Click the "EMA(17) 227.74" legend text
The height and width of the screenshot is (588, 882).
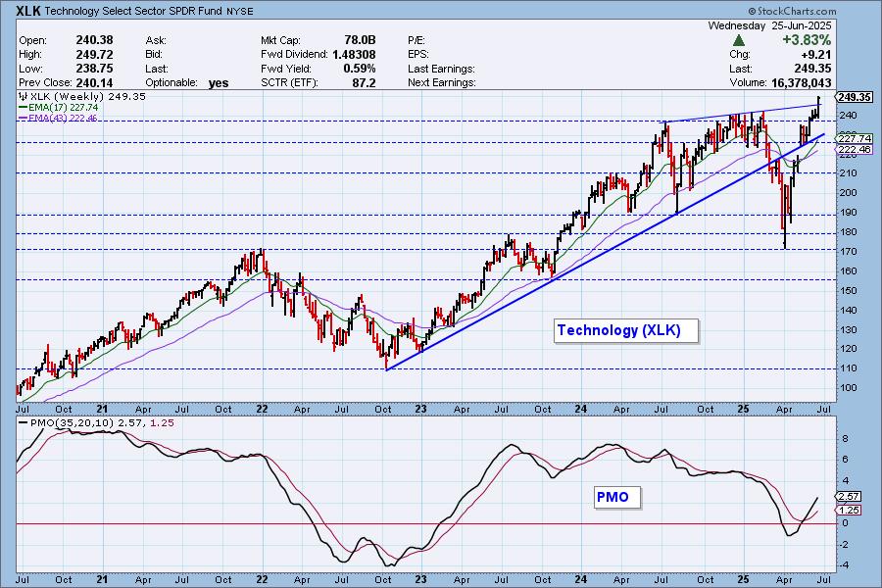tap(64, 107)
